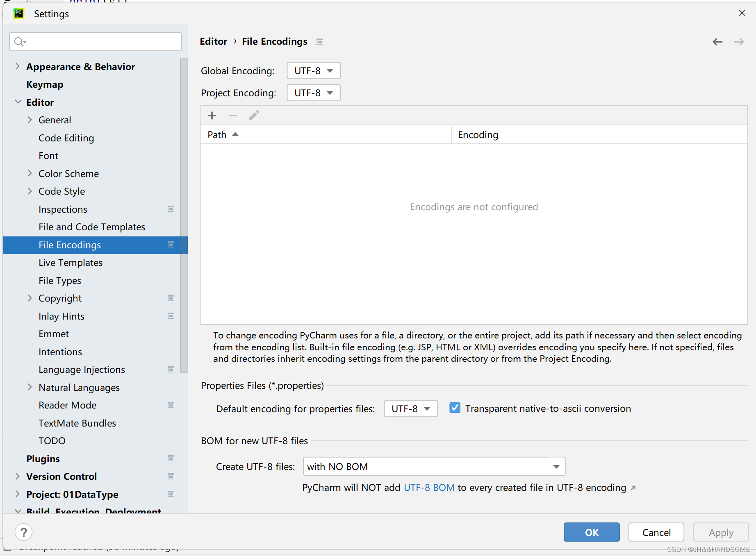This screenshot has height=556, width=756.
Task: Click the settings tree vertical scrollbar
Action: (x=184, y=215)
